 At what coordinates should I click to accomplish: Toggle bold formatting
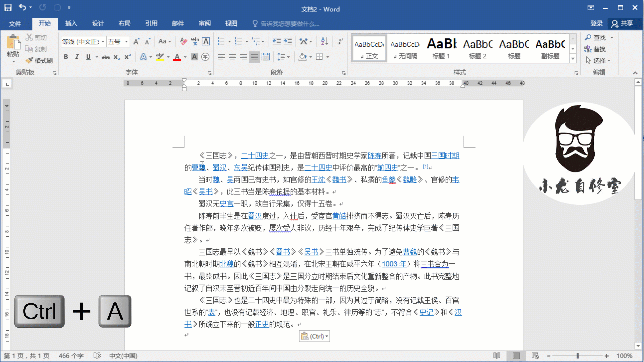click(66, 57)
